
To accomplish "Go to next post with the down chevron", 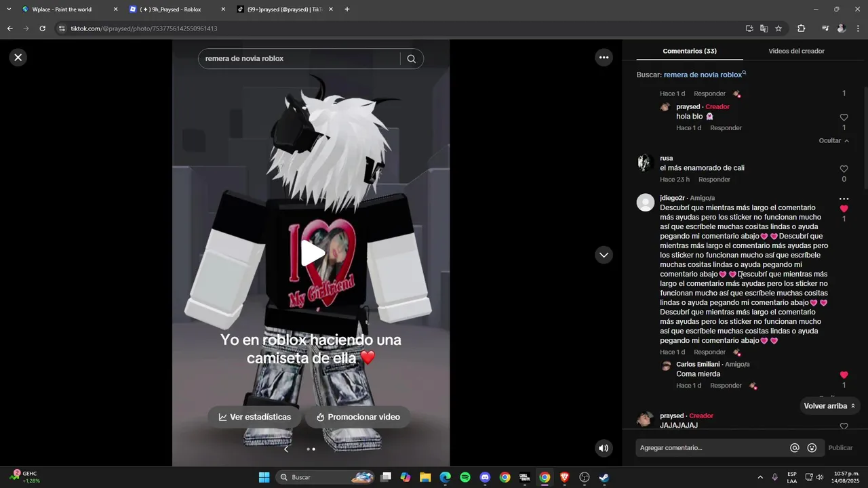I will pos(604,255).
